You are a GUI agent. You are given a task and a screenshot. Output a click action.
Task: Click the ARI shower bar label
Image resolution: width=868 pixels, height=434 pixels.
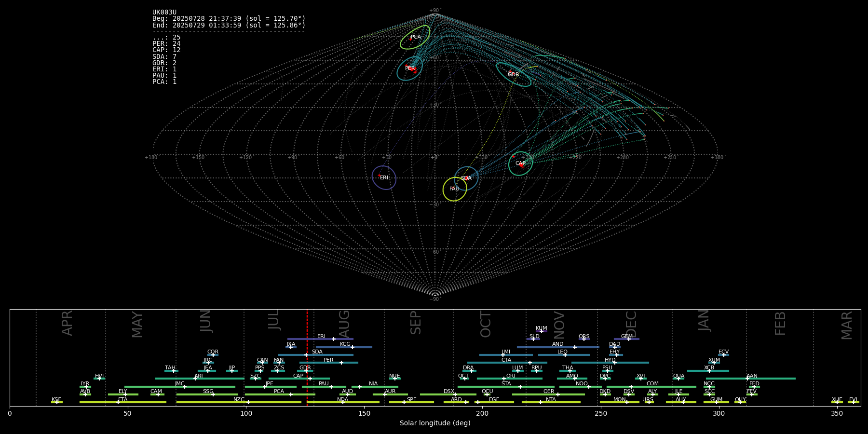(199, 376)
